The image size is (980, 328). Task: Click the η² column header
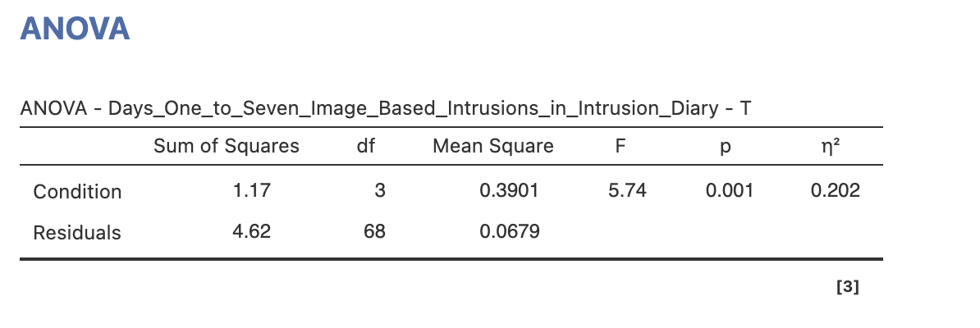point(831,147)
